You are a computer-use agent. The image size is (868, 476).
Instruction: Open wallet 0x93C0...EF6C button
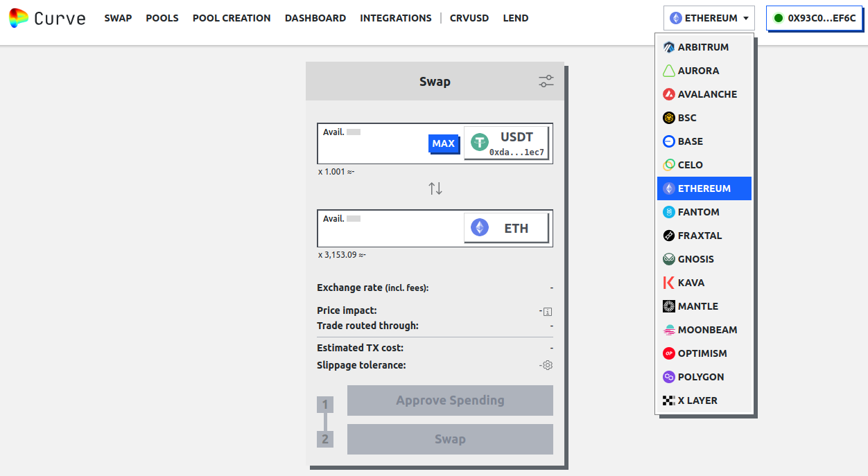point(814,18)
